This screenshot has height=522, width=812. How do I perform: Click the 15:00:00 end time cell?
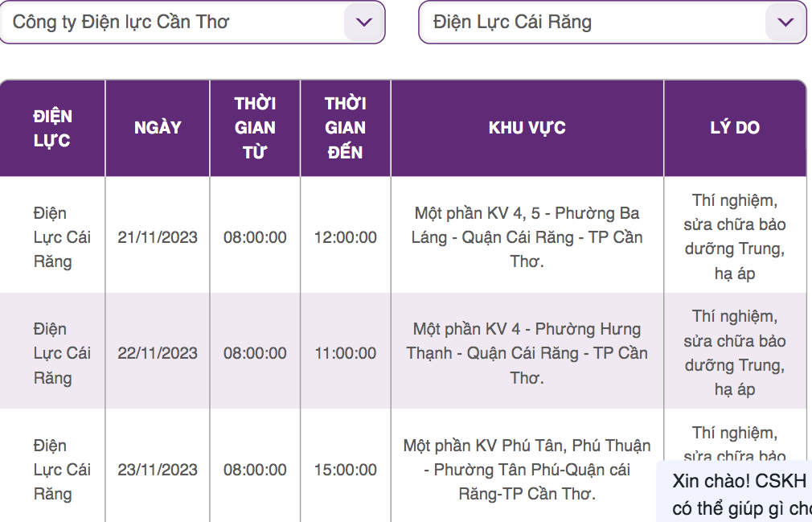point(346,470)
